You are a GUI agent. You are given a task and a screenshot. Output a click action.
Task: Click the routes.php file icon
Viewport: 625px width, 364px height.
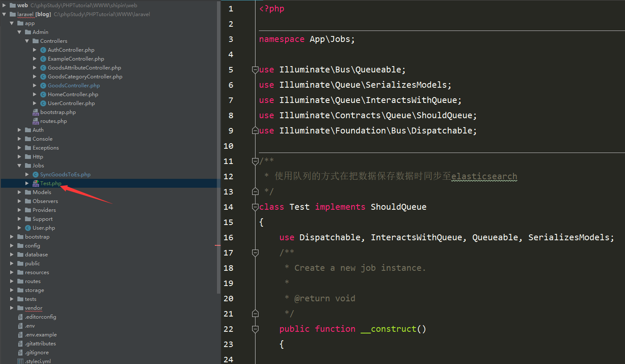(36, 121)
